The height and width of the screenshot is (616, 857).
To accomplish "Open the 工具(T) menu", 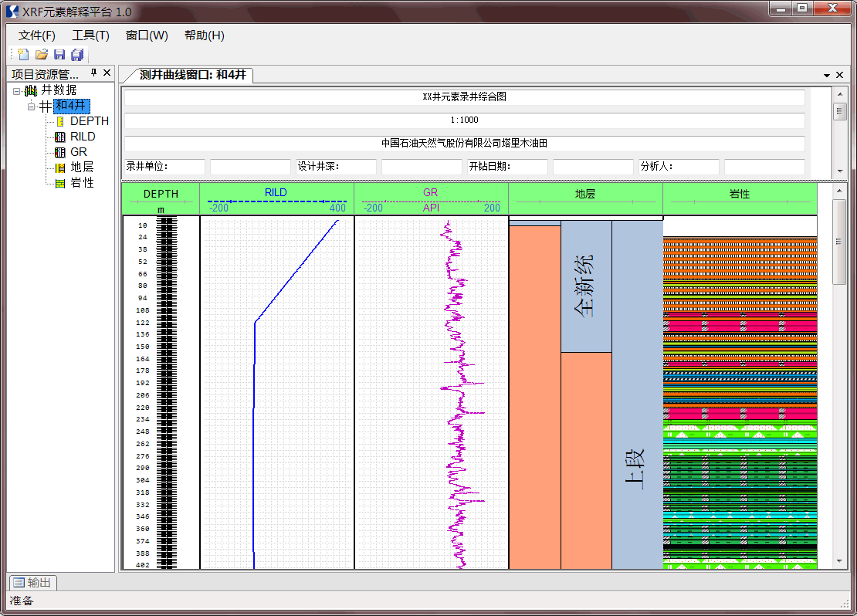I will pos(91,36).
